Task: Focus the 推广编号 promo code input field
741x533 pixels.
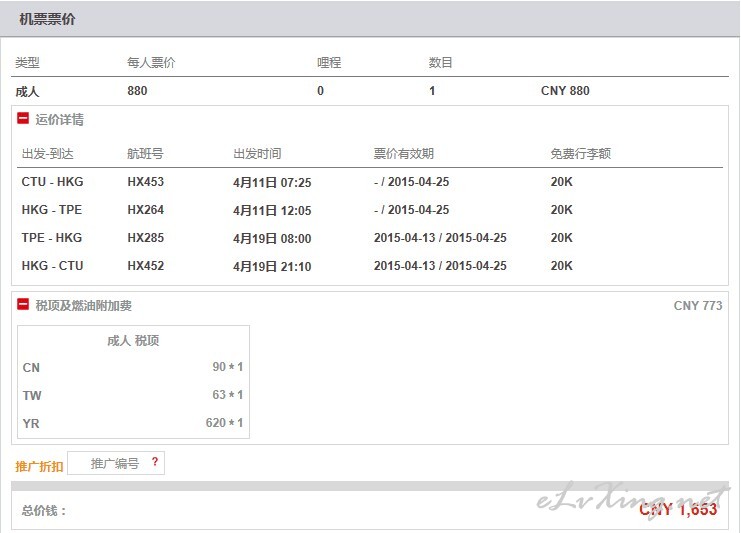Action: pos(113,464)
